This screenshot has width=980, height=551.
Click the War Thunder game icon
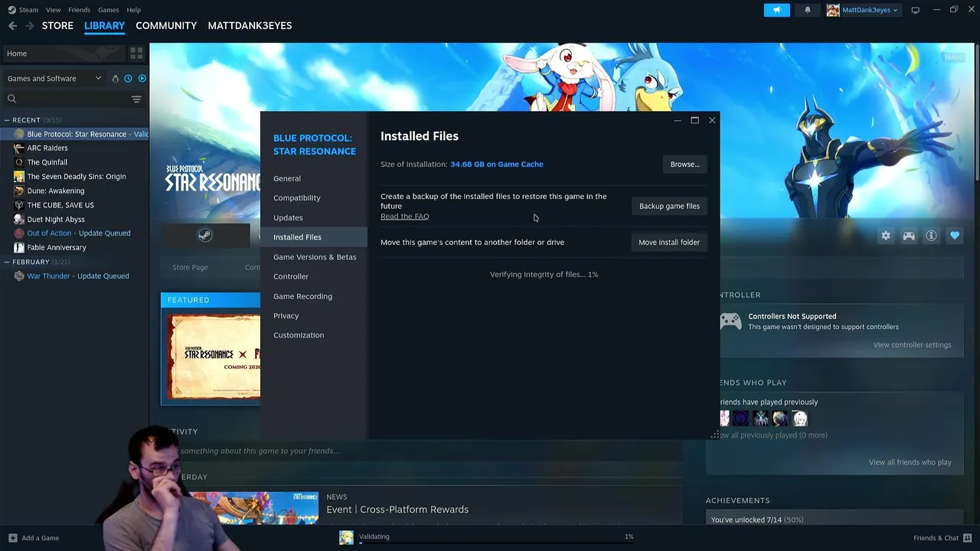click(x=19, y=275)
